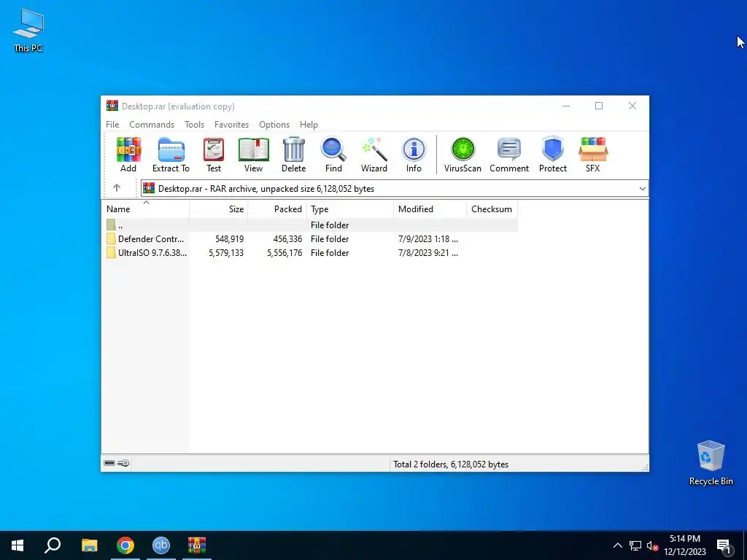Click the Extract To toolbar icon
747x560 pixels.
171,155
